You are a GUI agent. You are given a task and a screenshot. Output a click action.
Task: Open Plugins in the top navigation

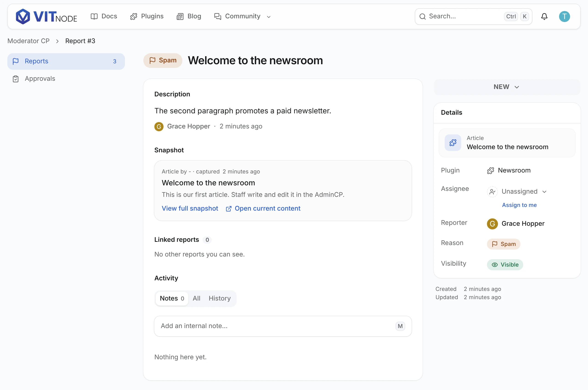pos(147,17)
